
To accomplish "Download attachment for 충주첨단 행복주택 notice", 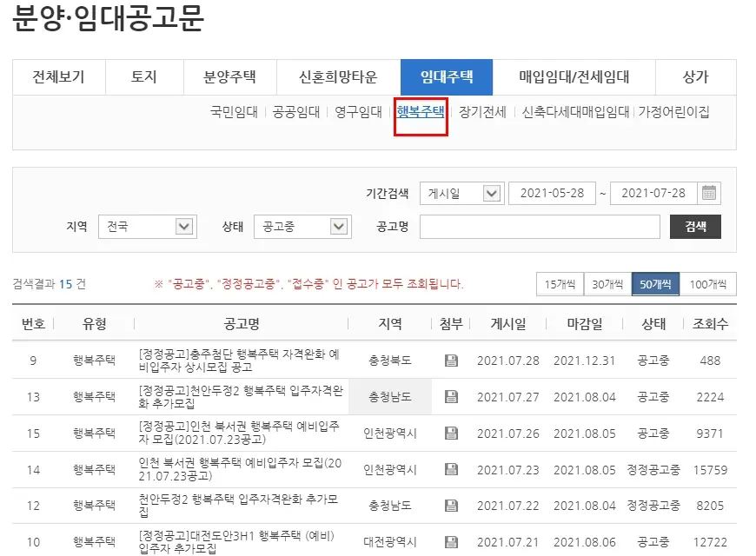I will (x=451, y=361).
